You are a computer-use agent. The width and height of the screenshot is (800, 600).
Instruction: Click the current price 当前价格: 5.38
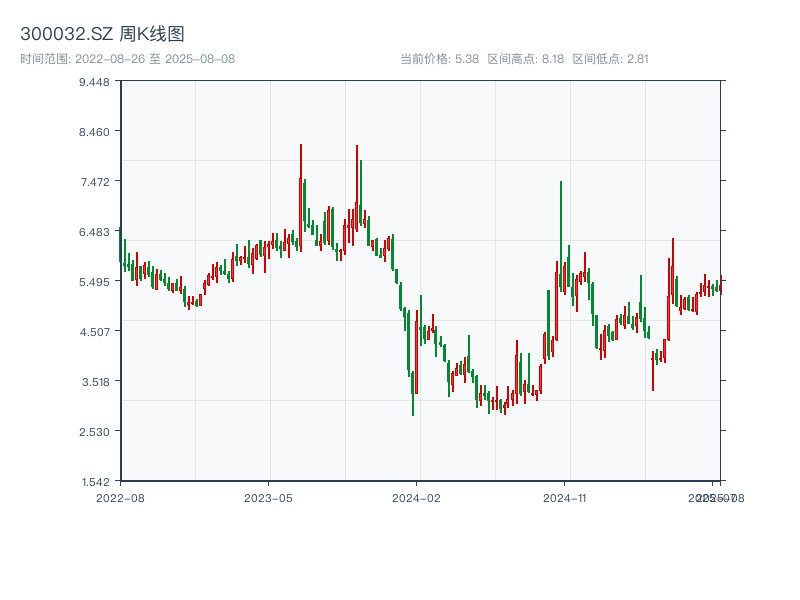[439, 59]
